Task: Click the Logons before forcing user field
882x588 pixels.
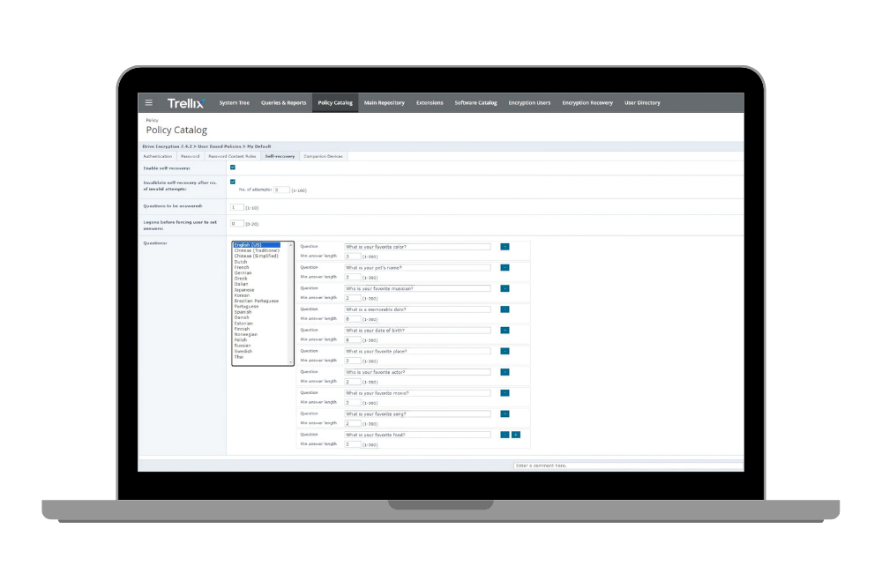Action: (236, 224)
